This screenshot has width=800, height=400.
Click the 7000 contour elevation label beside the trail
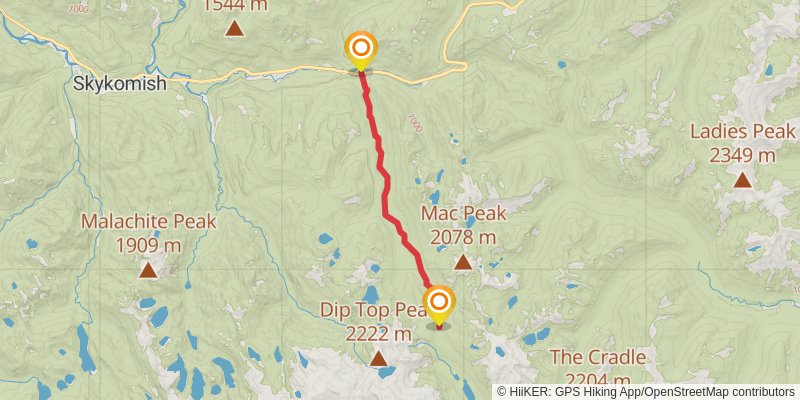(415, 123)
